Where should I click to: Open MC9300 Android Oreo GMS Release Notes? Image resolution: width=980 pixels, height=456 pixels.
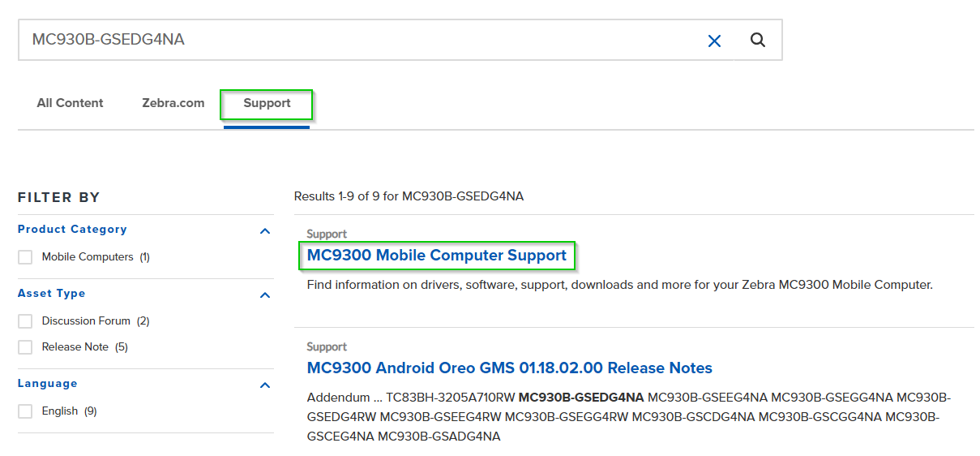[509, 368]
